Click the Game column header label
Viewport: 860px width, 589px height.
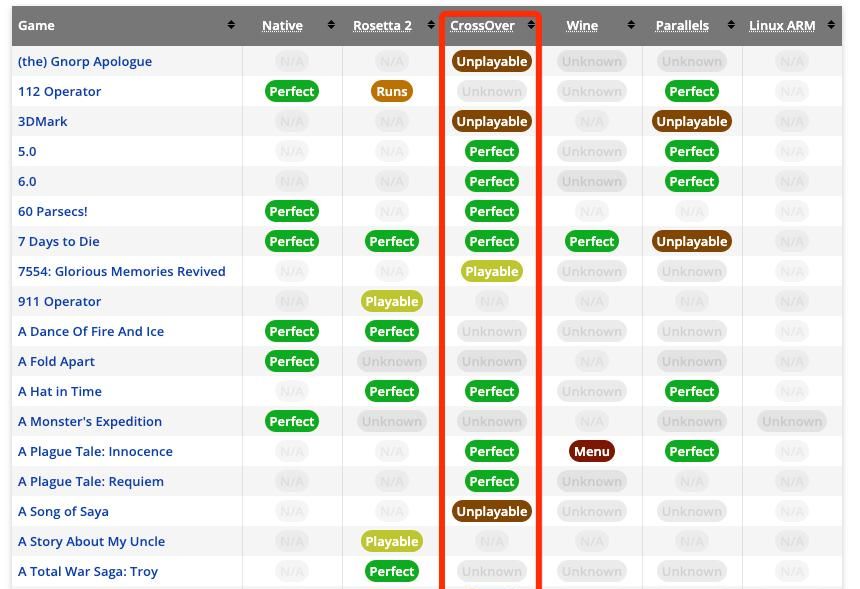(x=36, y=25)
